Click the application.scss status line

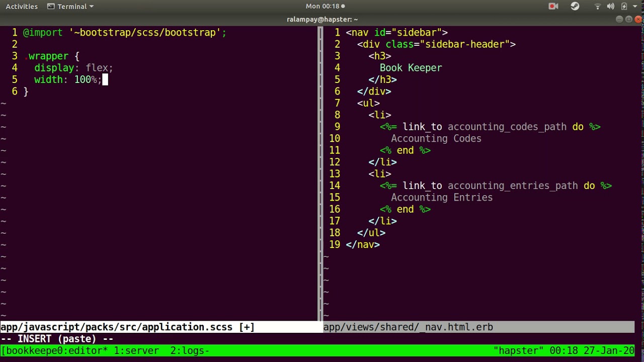click(159, 327)
